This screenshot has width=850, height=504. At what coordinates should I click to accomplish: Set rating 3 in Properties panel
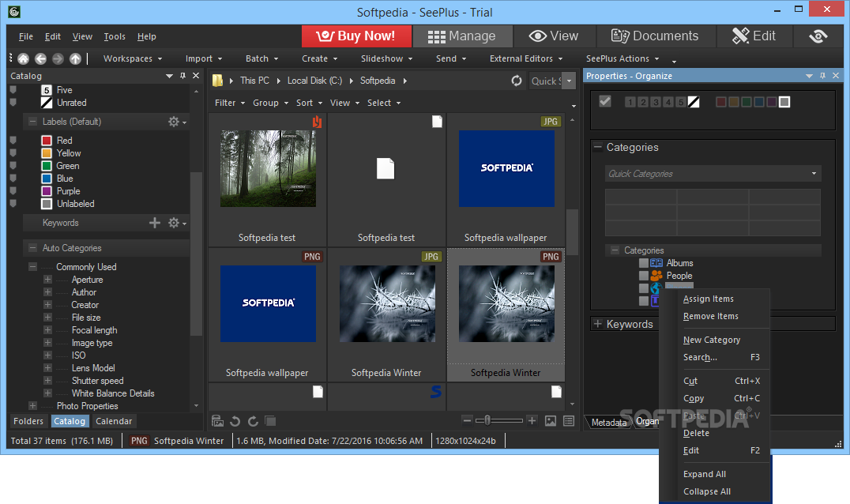click(x=656, y=102)
